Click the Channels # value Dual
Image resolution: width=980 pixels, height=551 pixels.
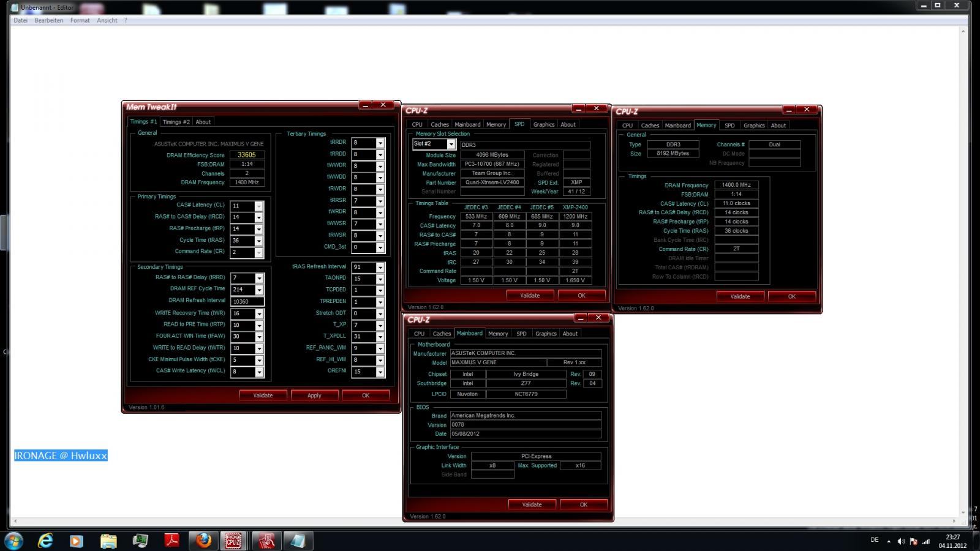pos(775,144)
